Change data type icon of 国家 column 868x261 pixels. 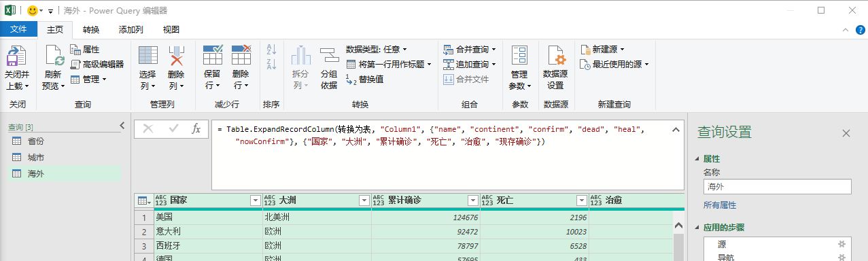[x=160, y=201]
